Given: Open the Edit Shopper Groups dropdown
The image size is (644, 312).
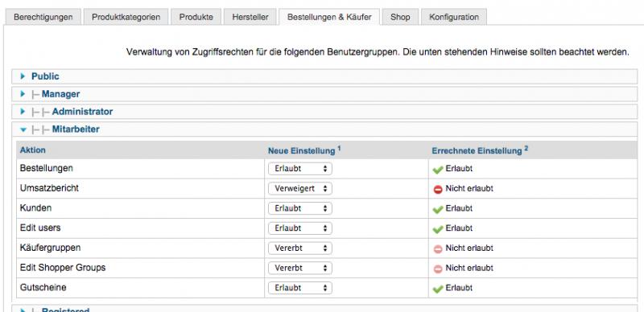Looking at the screenshot, I should pos(299,268).
